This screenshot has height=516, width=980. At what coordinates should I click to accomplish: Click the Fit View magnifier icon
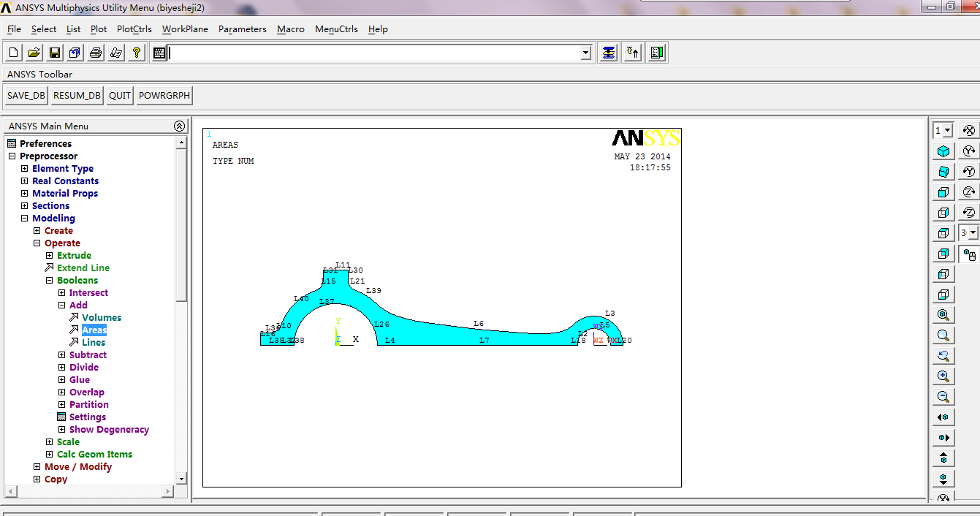point(943,315)
